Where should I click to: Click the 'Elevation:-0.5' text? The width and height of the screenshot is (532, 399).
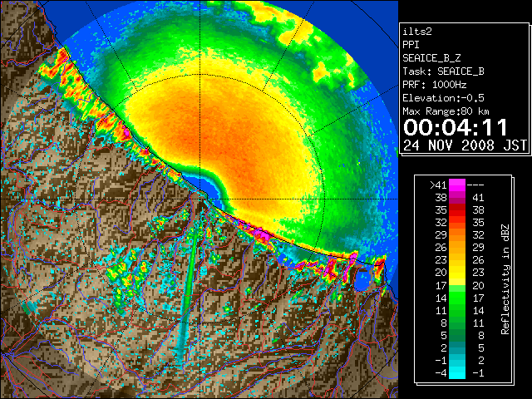point(443,98)
